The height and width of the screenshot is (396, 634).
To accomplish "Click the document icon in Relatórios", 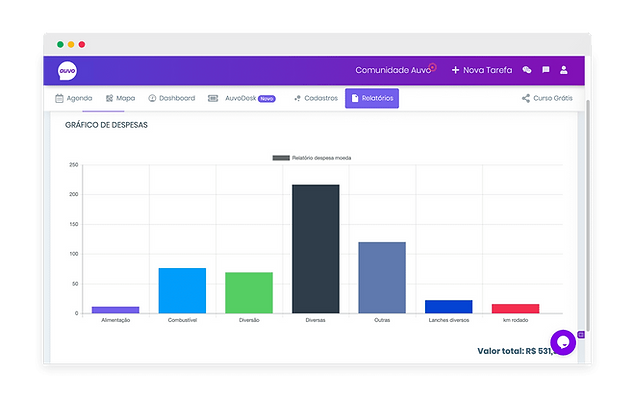I will pyautogui.click(x=355, y=98).
